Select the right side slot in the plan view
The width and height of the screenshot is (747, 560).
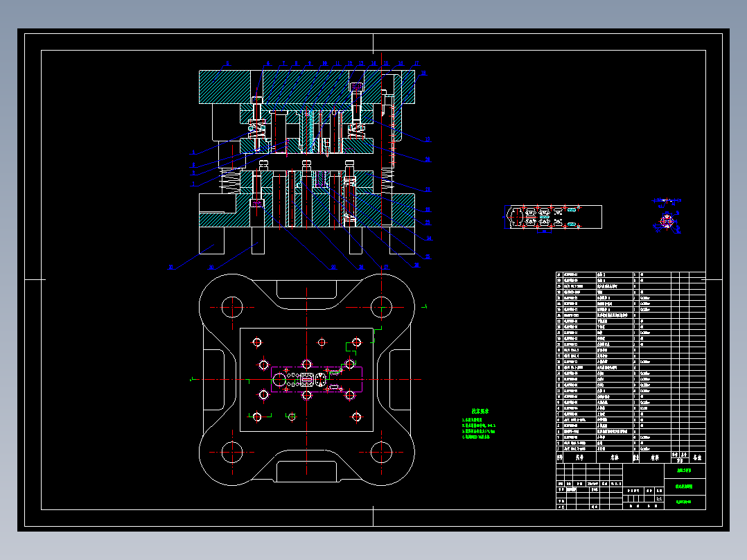400,379
